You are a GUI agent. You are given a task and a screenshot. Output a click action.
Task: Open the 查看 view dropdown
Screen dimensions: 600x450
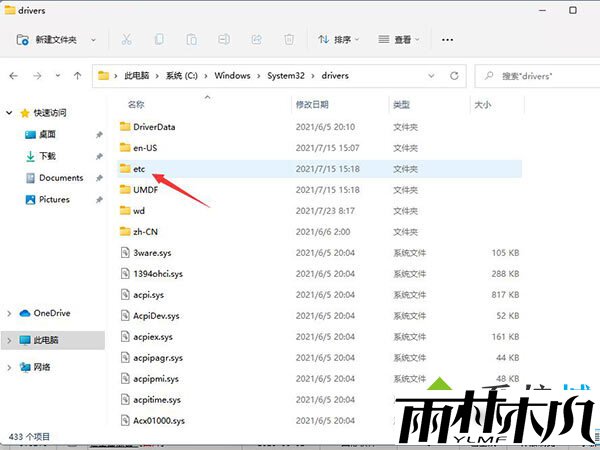click(x=400, y=40)
